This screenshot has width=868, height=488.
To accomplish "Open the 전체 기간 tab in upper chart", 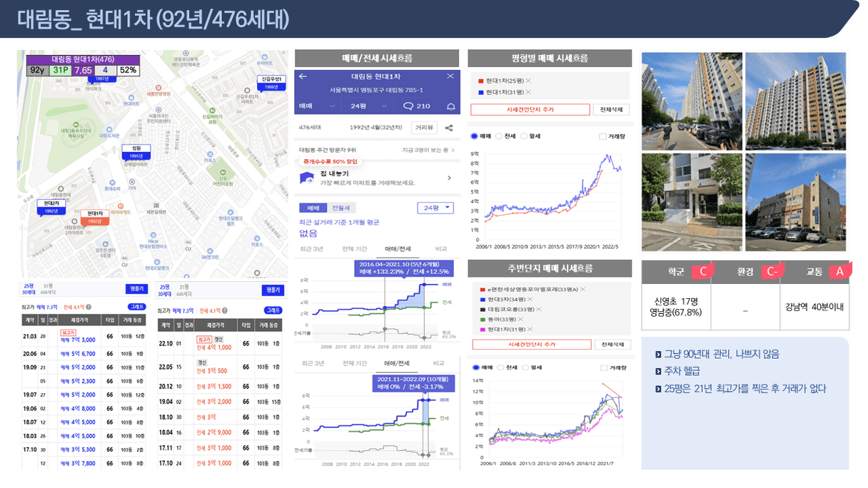I will [356, 248].
